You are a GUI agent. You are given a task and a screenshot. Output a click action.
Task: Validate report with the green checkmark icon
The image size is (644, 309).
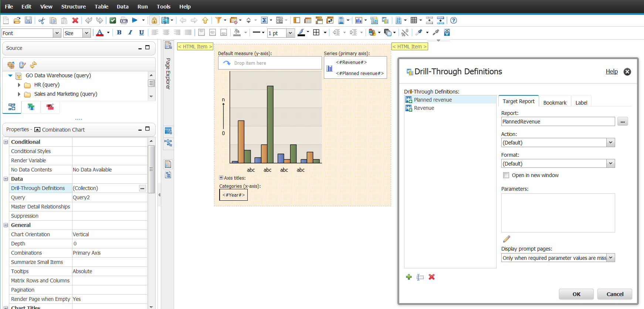coord(113,20)
